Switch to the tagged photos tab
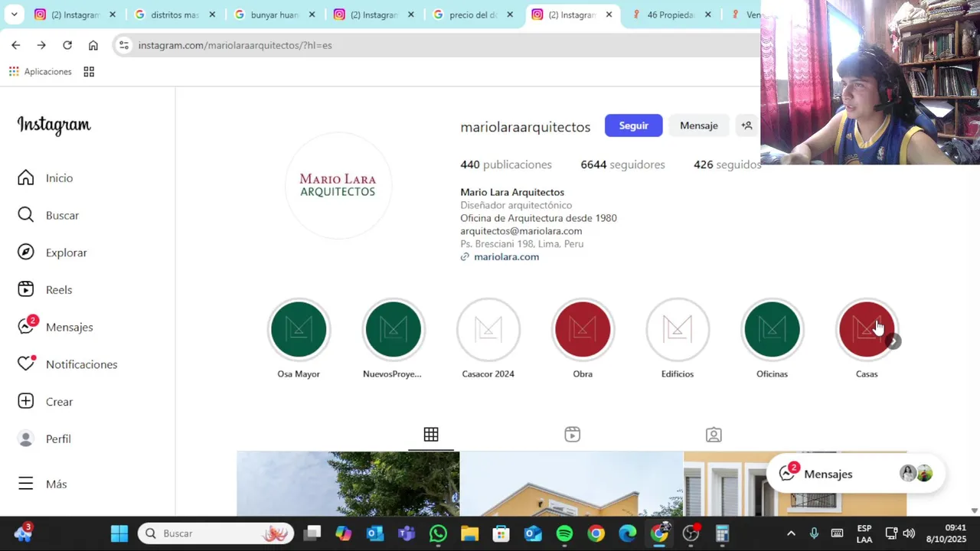The height and width of the screenshot is (551, 980). point(714,435)
